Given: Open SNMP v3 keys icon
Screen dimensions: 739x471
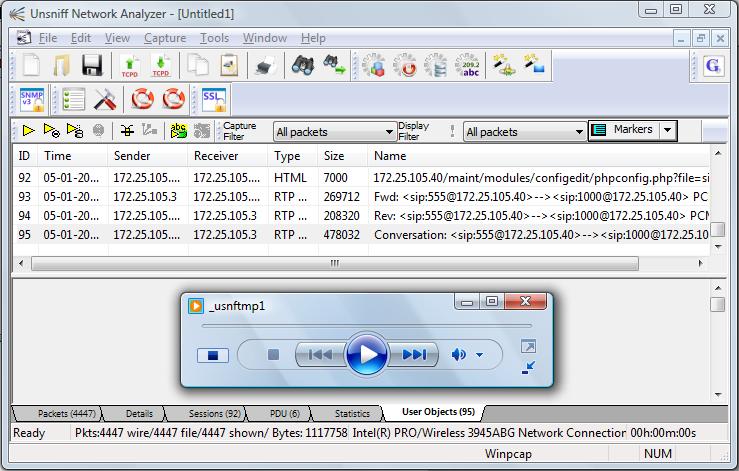Looking at the screenshot, I should (x=32, y=99).
